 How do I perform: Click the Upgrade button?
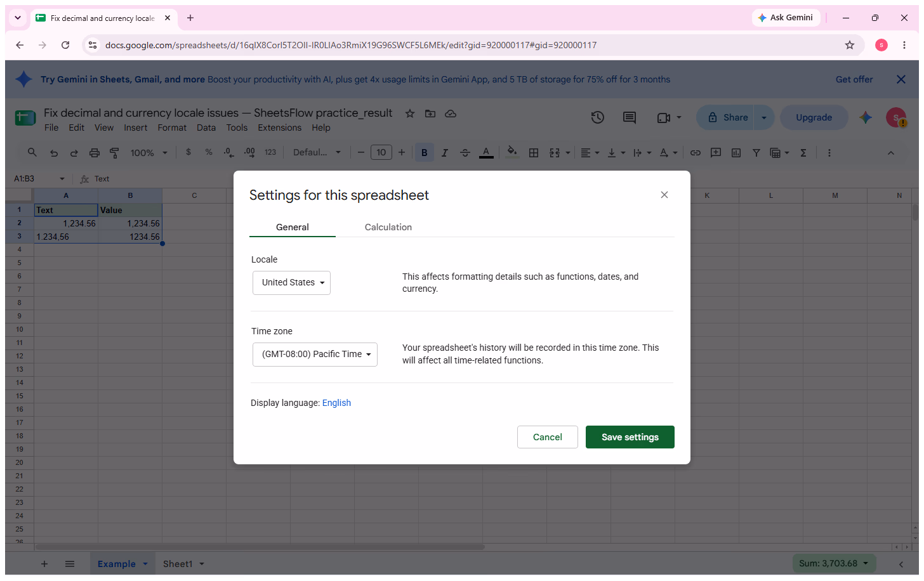pos(814,117)
